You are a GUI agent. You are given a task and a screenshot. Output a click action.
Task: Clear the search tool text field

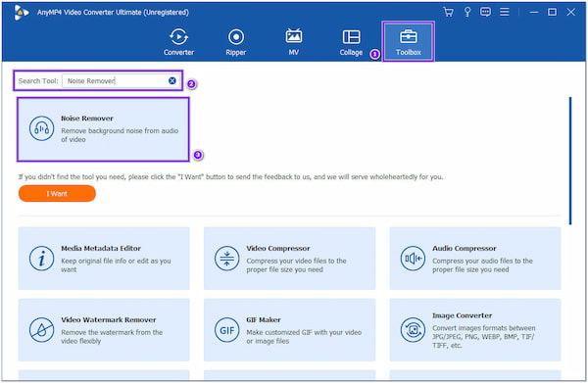pos(172,80)
